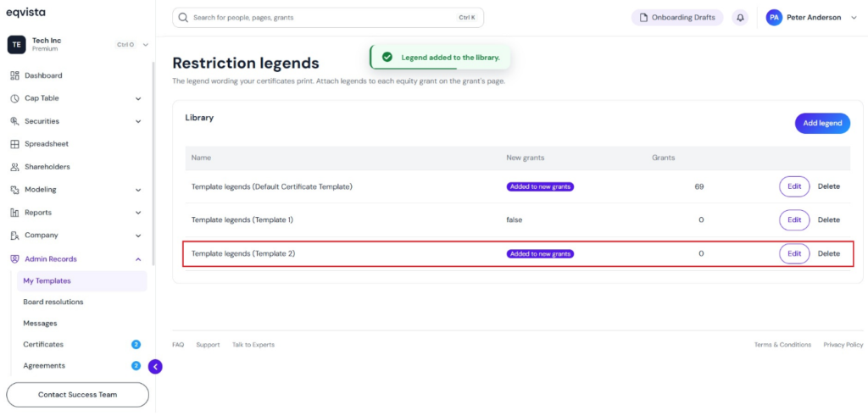Image resolution: width=868 pixels, height=416 pixels.
Task: Expand the Modeling menu chevron
Action: pos(138,190)
